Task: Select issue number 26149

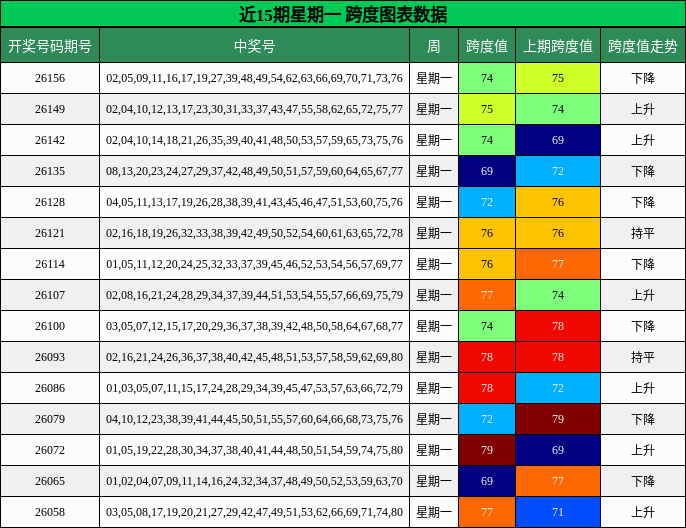Action: [x=50, y=109]
